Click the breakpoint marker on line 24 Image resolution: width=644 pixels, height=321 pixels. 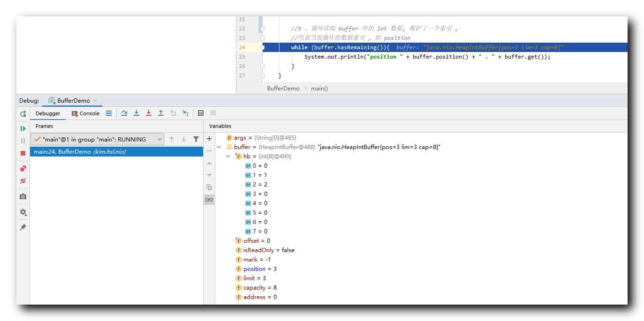click(x=262, y=47)
